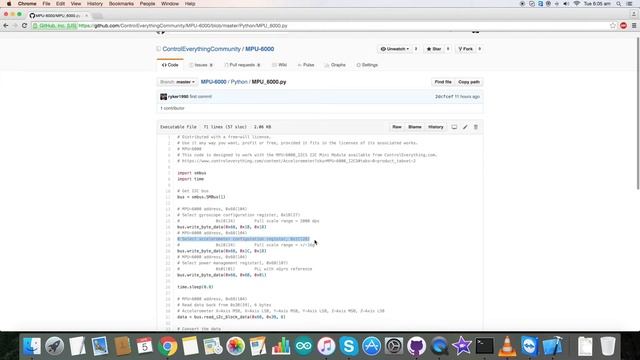Image resolution: width=640 pixels, height=360 pixels.
Task: Go back to previous page
Action: pos(6,25)
